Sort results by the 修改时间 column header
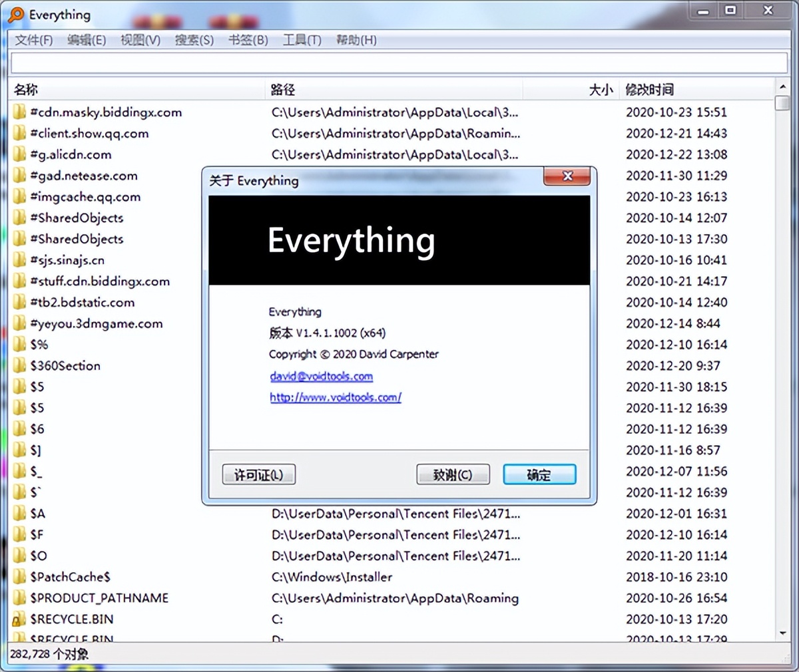799x672 pixels. click(x=696, y=89)
